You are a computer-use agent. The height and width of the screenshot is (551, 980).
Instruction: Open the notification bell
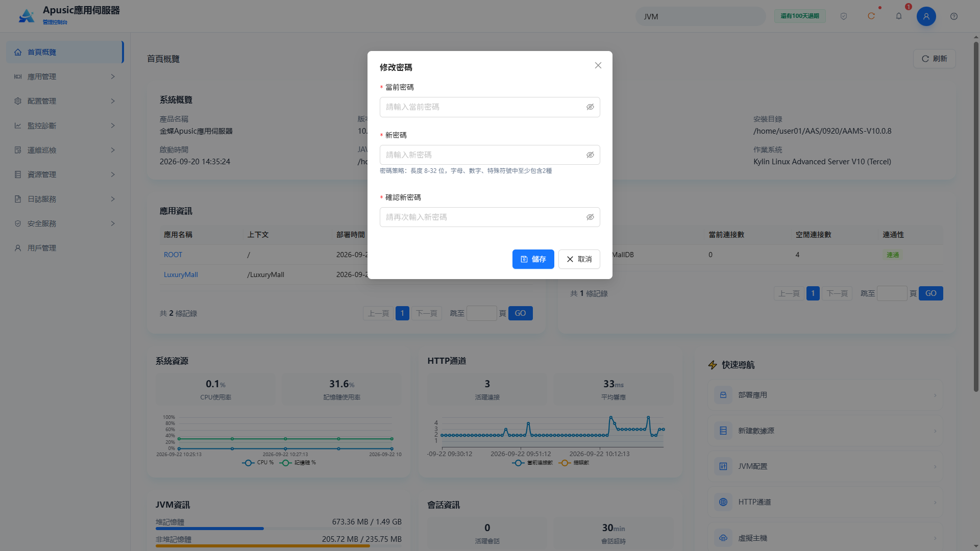tap(899, 16)
